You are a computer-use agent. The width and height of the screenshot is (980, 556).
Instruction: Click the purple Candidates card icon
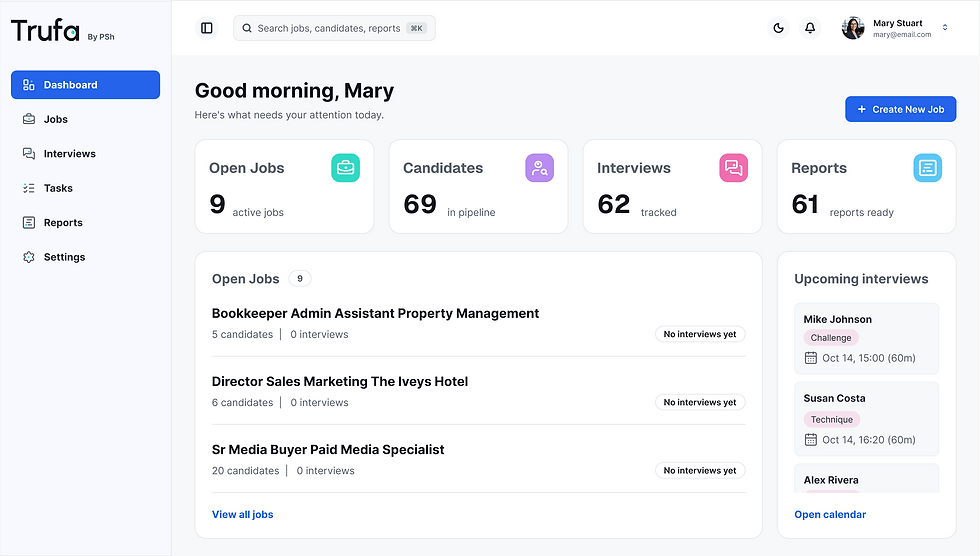pyautogui.click(x=539, y=168)
